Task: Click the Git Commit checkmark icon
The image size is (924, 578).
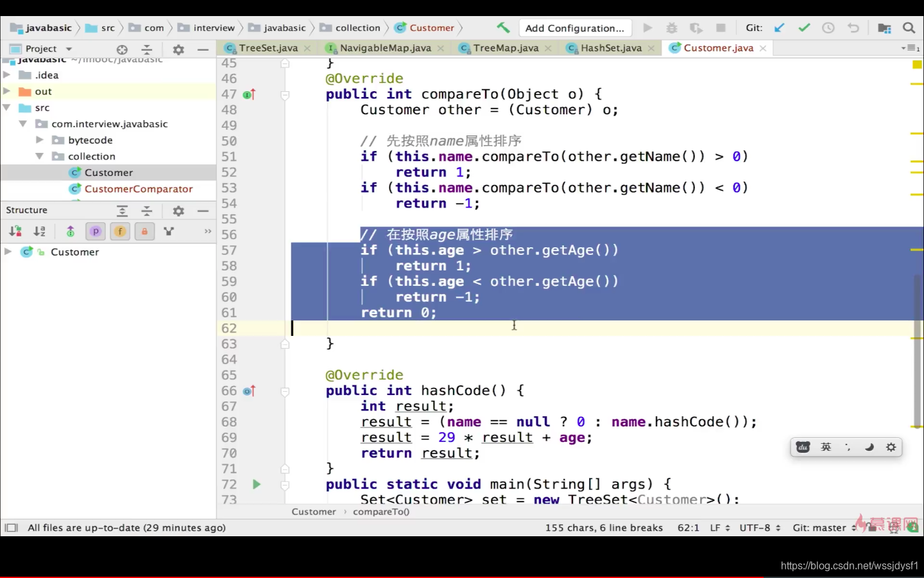Action: click(804, 28)
